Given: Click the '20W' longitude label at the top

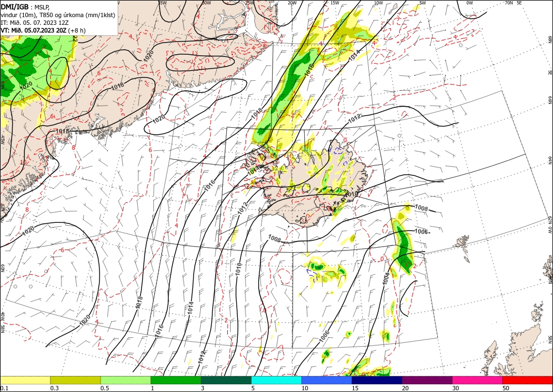Looking at the screenshot, I should tap(291, 2).
